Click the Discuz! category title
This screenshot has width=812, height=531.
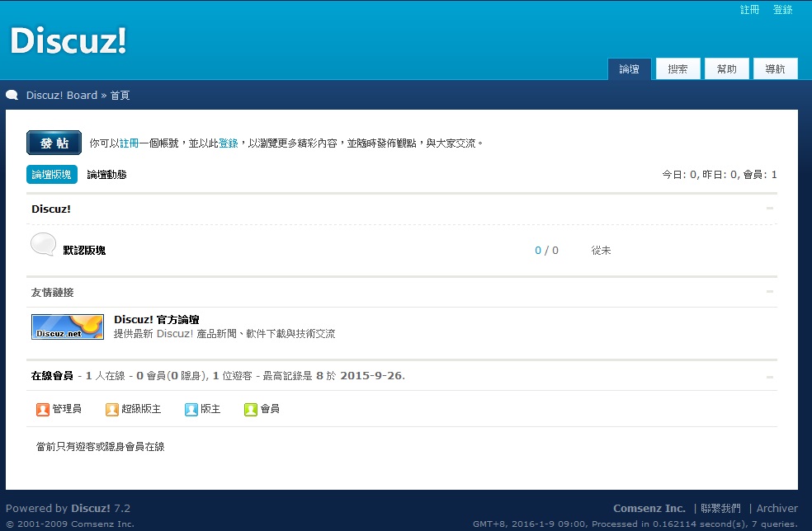[51, 209]
